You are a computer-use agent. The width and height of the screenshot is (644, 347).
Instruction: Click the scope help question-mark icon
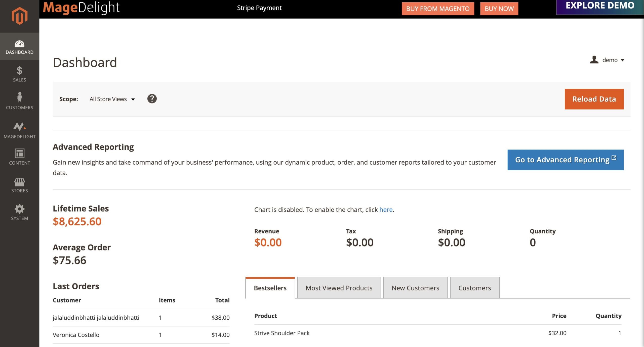pos(152,99)
